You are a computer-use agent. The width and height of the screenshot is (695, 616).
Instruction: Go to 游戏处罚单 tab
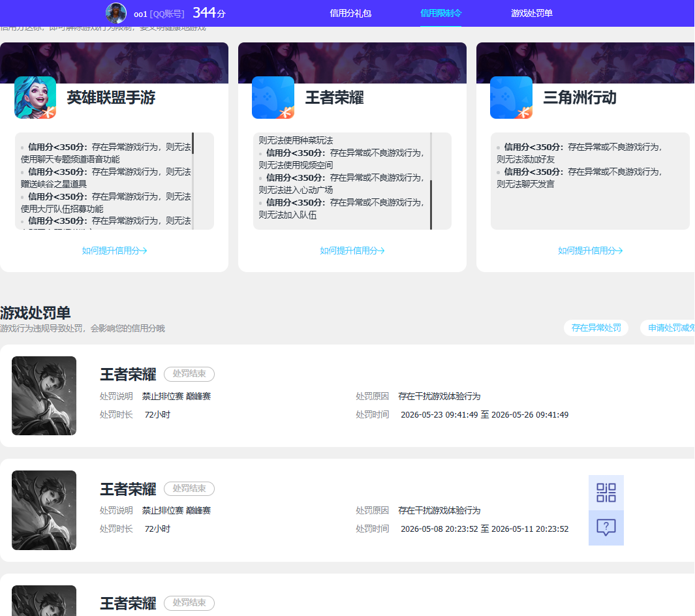pos(531,13)
